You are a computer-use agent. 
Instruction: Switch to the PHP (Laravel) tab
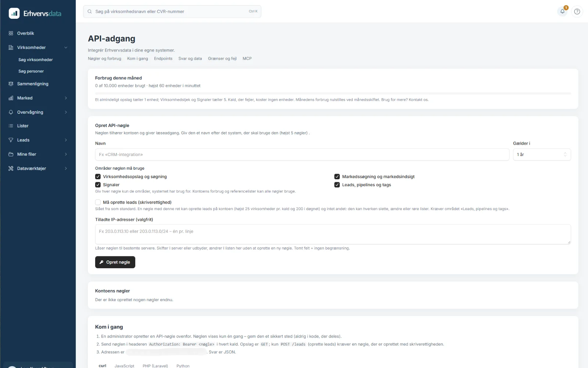point(155,366)
